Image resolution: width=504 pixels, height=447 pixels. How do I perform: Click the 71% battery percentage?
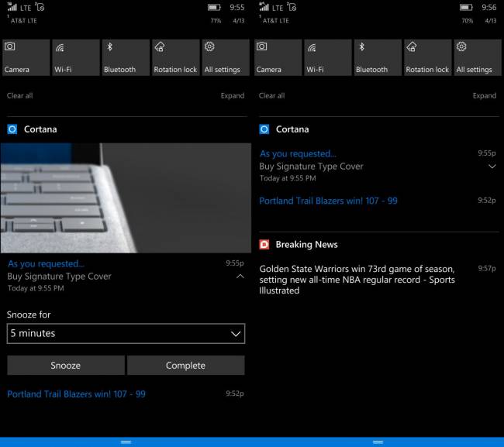point(216,21)
